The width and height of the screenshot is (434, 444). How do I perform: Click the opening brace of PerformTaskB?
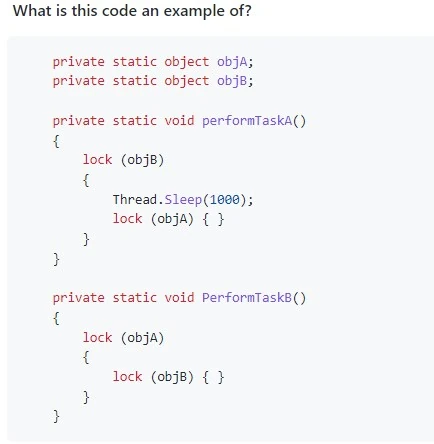pos(56,318)
